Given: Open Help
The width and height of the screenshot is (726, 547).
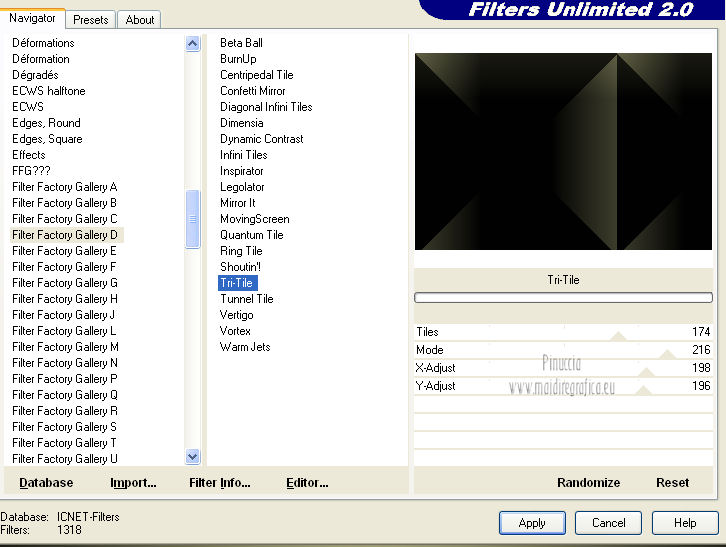Looking at the screenshot, I should [685, 523].
